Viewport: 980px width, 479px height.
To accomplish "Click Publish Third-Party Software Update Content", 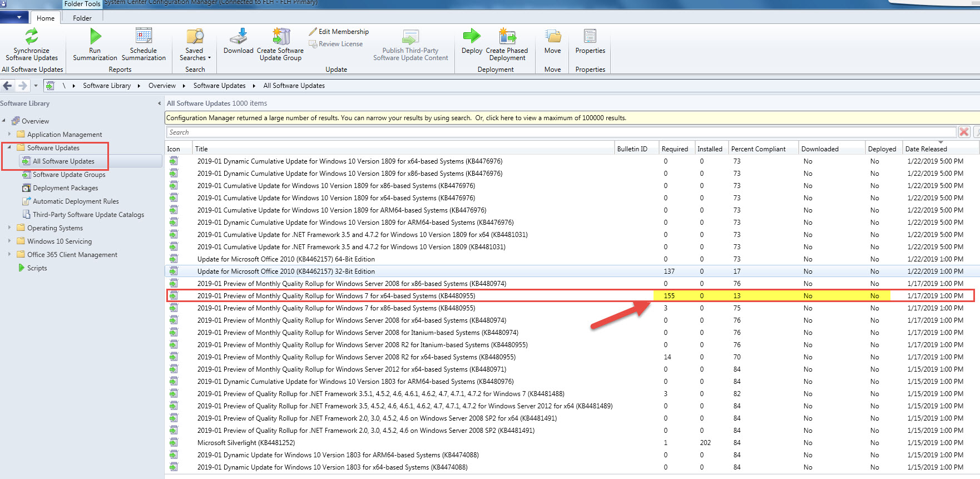I will (x=410, y=45).
